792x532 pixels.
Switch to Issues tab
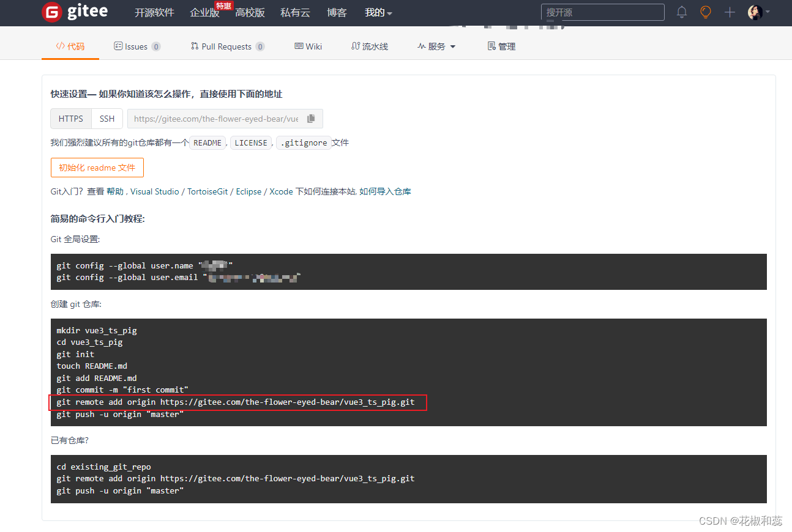(137, 46)
